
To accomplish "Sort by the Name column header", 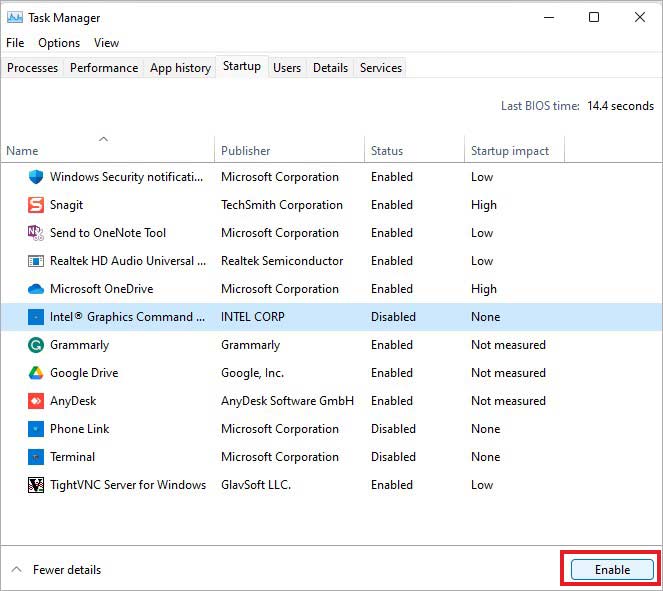I will click(x=107, y=150).
